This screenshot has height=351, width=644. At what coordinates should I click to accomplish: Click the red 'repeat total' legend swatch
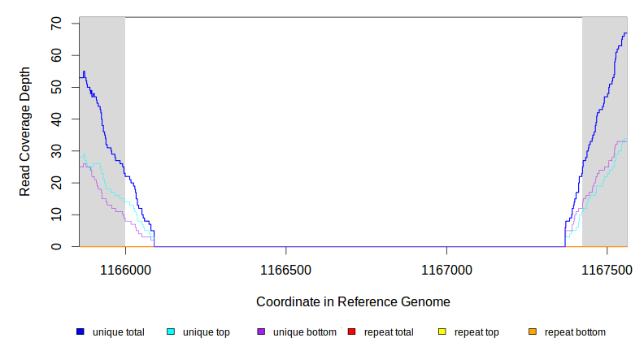tap(351, 332)
